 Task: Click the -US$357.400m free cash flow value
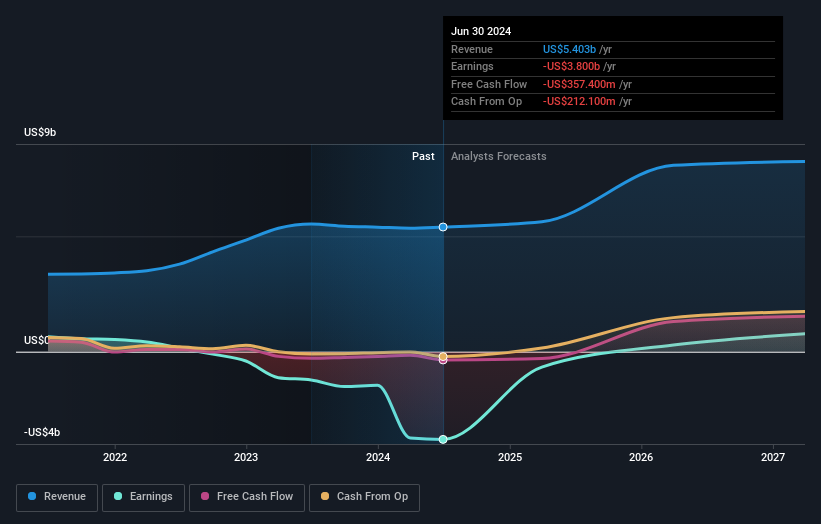coord(579,84)
